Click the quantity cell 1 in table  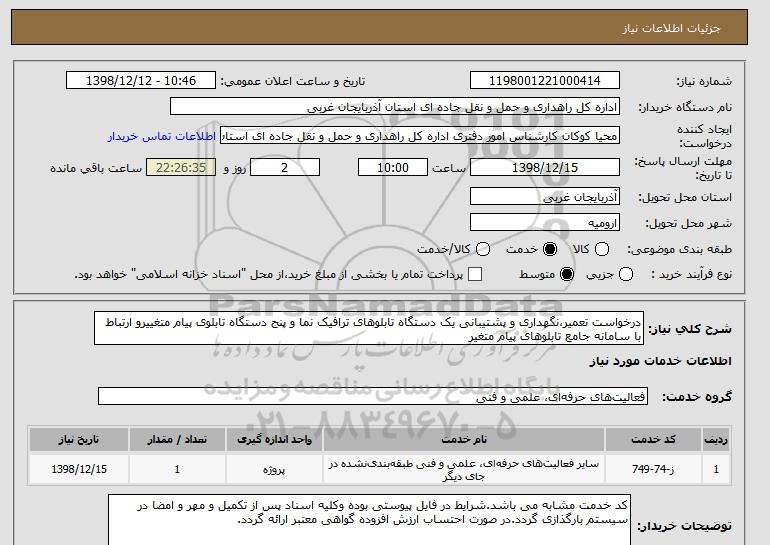(177, 469)
